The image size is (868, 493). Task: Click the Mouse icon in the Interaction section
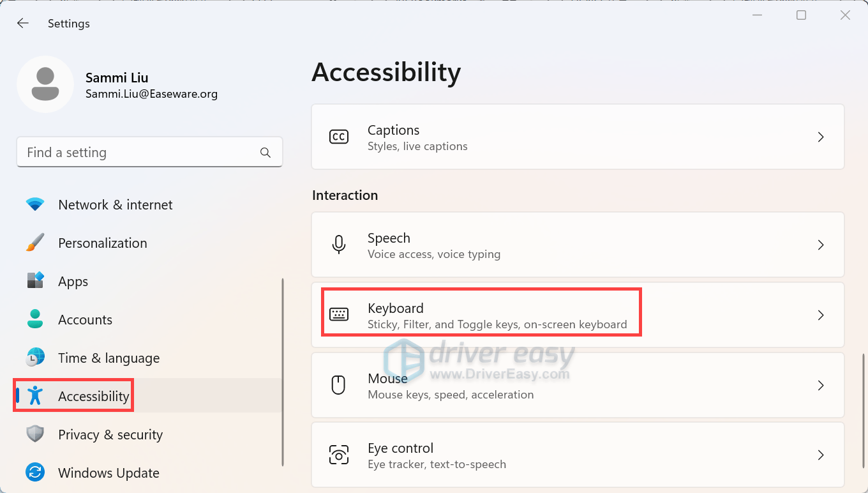tap(339, 385)
